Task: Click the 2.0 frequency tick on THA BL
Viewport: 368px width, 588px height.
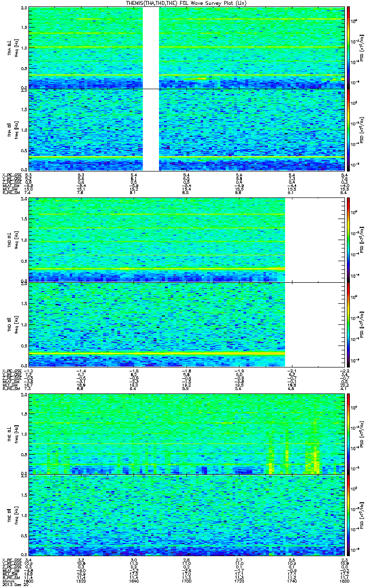Action: (x=24, y=9)
